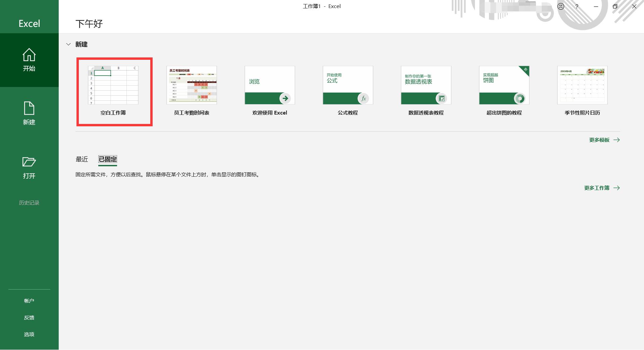Open 选项 in the sidebar
Screen dimensions: 644x350
[x=29, y=334]
